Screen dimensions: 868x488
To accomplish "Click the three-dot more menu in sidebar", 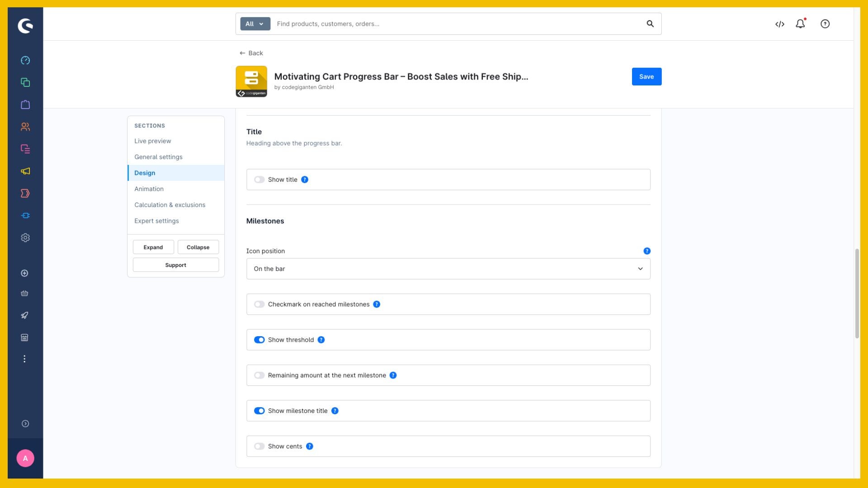I will tap(25, 359).
